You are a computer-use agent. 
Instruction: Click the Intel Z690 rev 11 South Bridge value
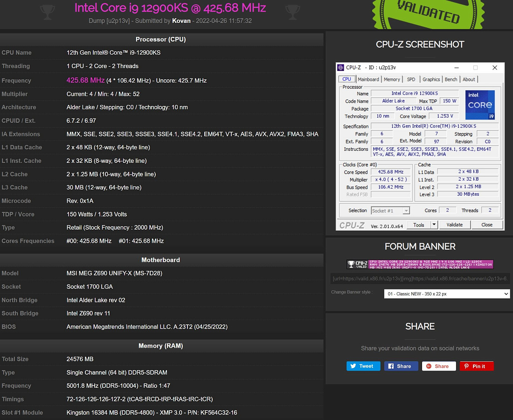pyautogui.click(x=88, y=313)
